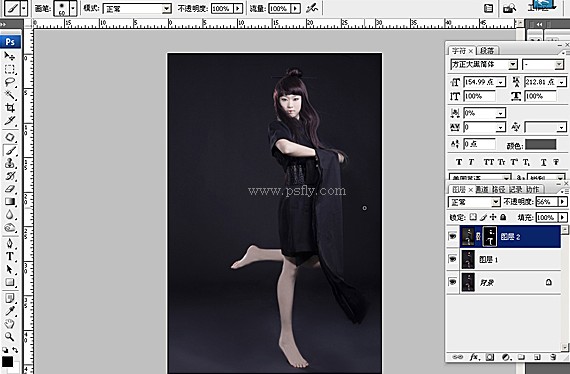Toggle lock image pixels
The width and height of the screenshot is (570, 374).
click(x=483, y=217)
